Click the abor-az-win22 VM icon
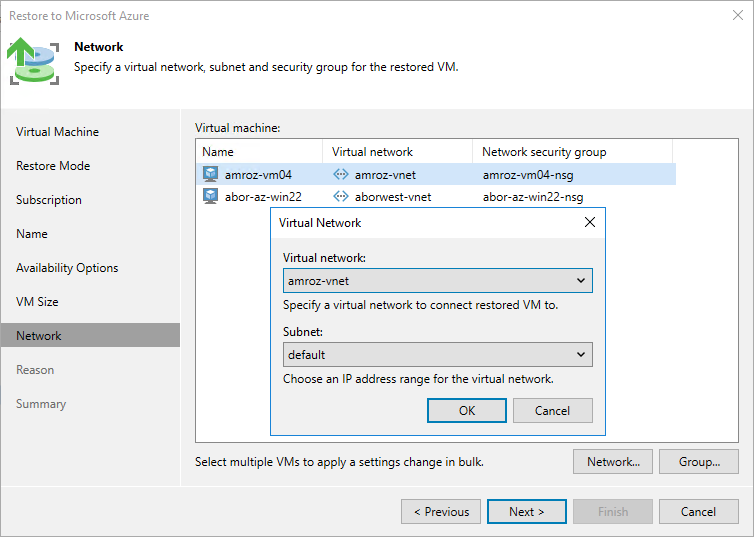The height and width of the screenshot is (537, 754). pos(210,196)
